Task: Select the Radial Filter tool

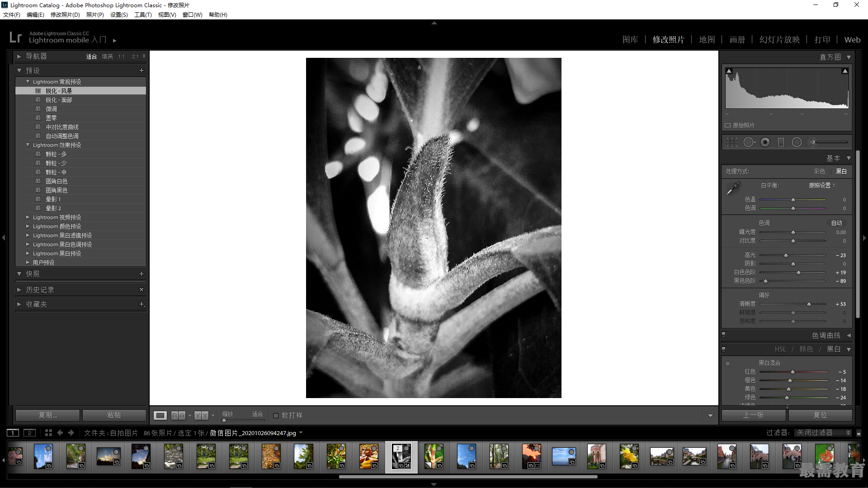Action: tap(797, 142)
